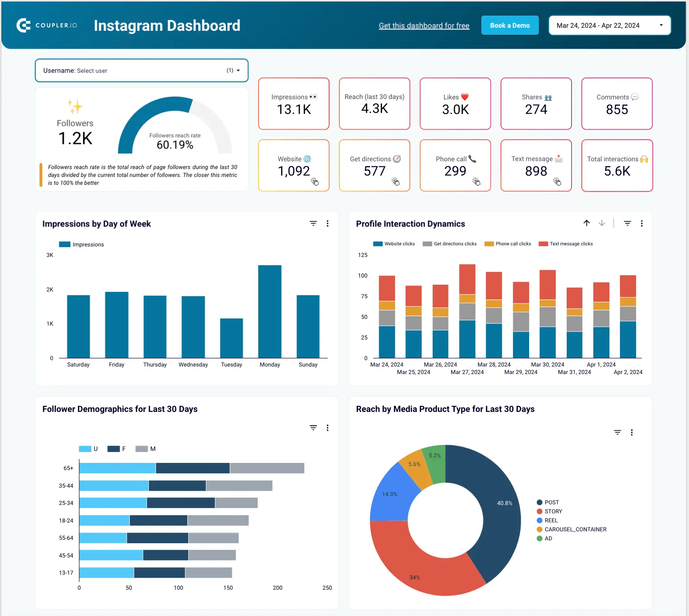Toggle Get directions clicks legend entry

(x=450, y=244)
